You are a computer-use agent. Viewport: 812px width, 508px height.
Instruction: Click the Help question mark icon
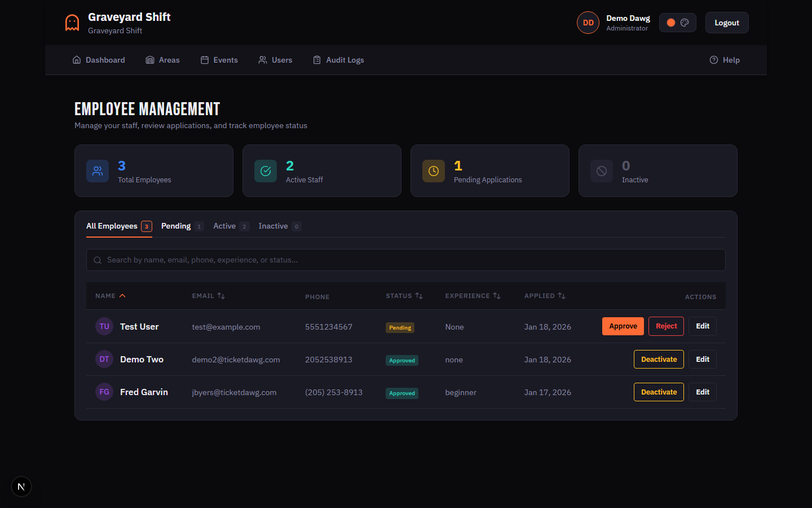pos(714,59)
